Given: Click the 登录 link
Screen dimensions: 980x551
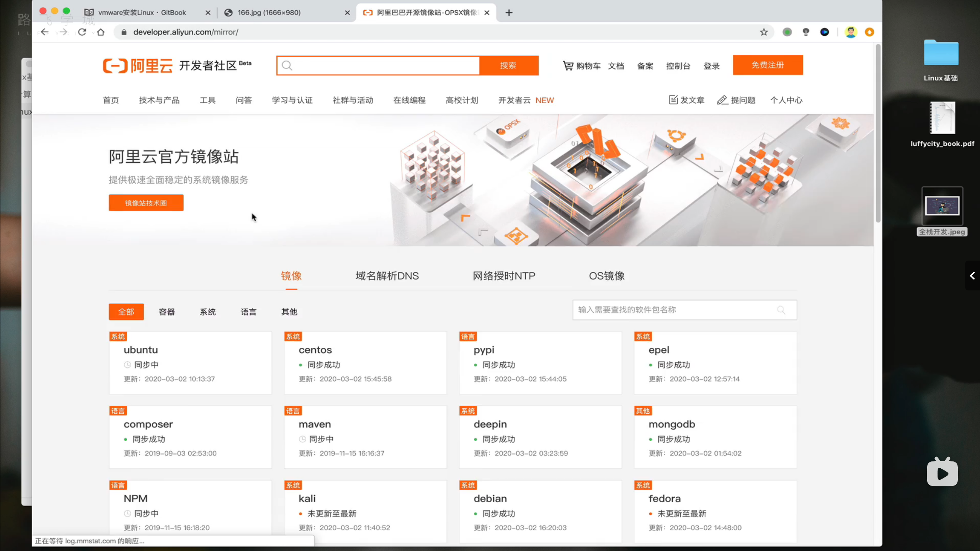Looking at the screenshot, I should [712, 66].
